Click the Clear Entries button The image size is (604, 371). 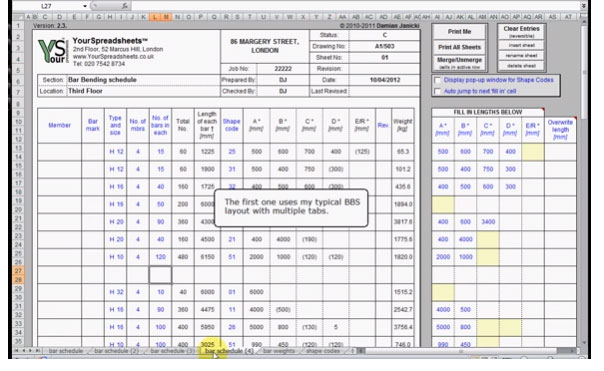click(x=522, y=32)
